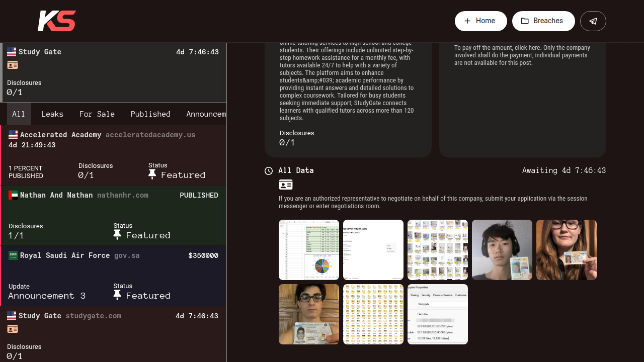Open the spreadsheet with pie chart thumbnail
The height and width of the screenshot is (362, 644).
point(309,250)
